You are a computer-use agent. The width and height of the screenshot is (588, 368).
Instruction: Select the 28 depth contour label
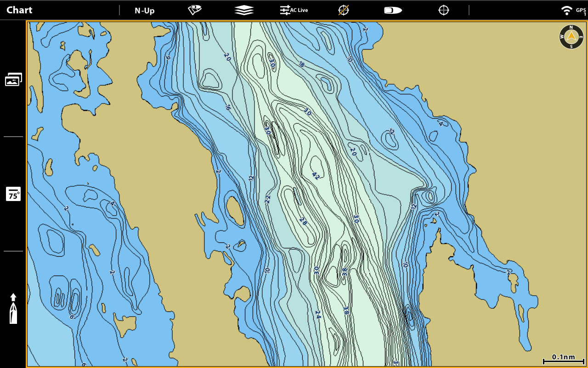[x=303, y=221]
